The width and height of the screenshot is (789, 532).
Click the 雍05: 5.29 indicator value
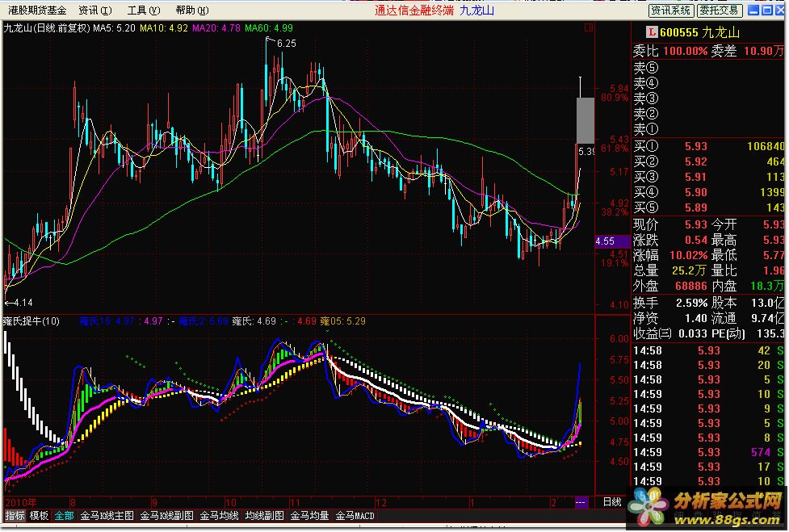pos(342,321)
